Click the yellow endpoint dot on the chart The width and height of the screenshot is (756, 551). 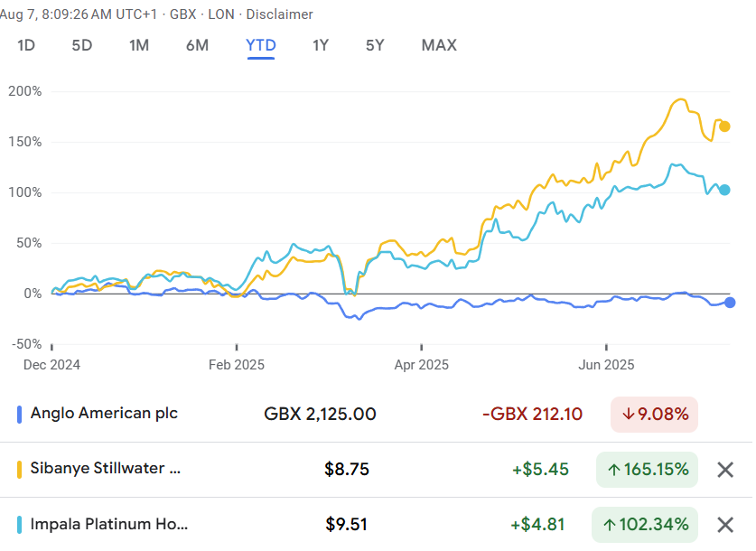pyautogui.click(x=724, y=126)
